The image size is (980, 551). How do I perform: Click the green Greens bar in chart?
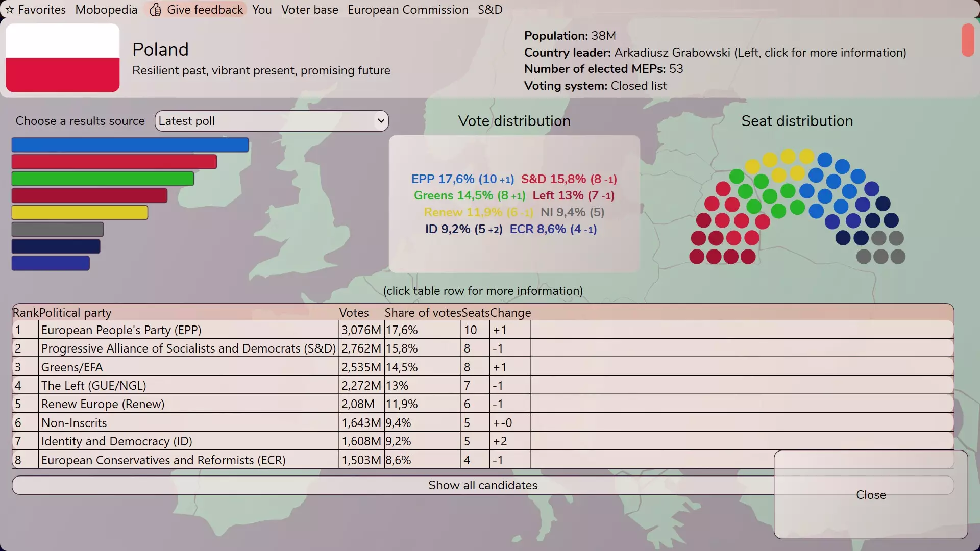point(103,179)
